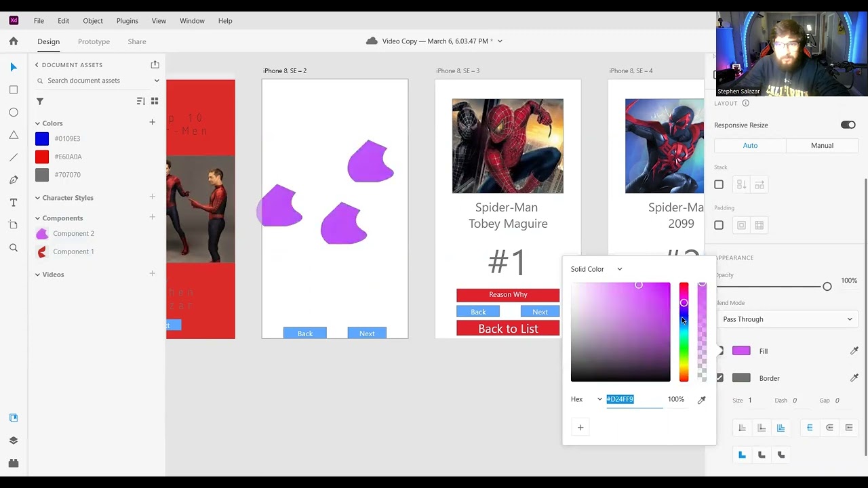Switch assets to grid view
This screenshot has width=868, height=488.
tap(155, 101)
